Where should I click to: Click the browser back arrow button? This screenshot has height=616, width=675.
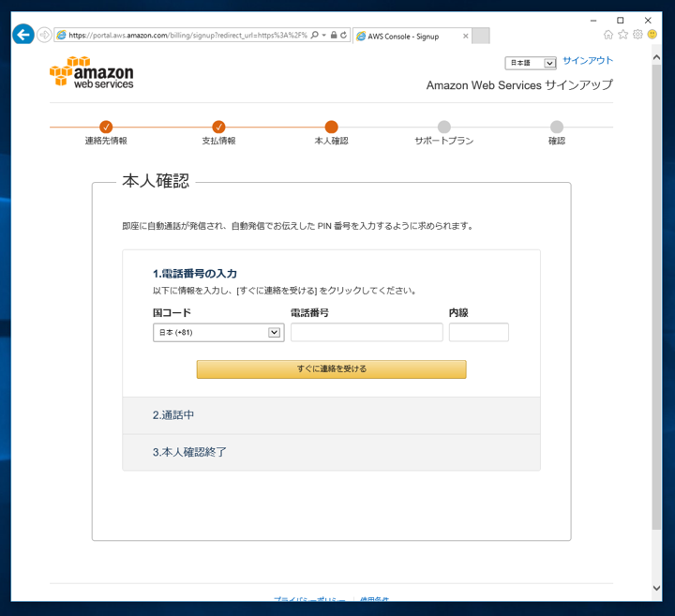coord(23,34)
